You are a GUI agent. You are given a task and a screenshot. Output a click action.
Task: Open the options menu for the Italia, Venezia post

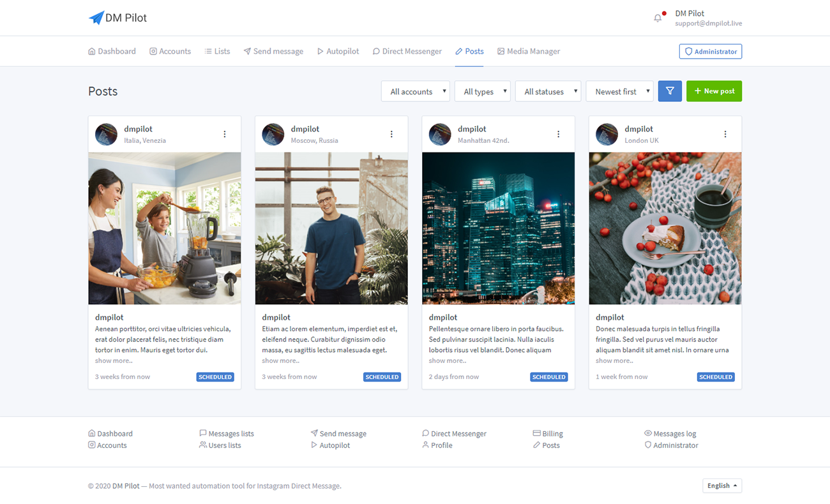[x=225, y=134]
